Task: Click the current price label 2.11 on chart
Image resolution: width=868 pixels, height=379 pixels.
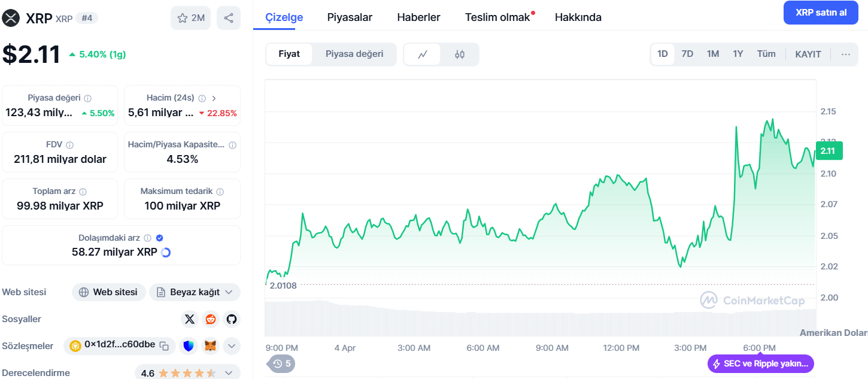Action: click(828, 151)
